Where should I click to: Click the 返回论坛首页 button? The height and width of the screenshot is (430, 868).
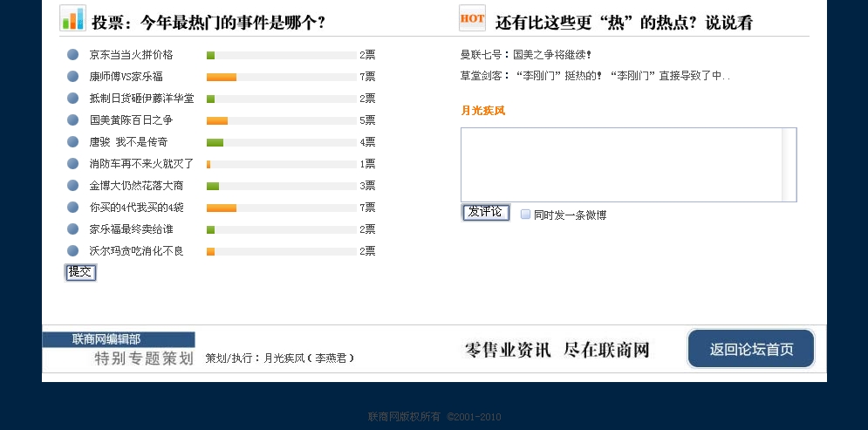[751, 349]
